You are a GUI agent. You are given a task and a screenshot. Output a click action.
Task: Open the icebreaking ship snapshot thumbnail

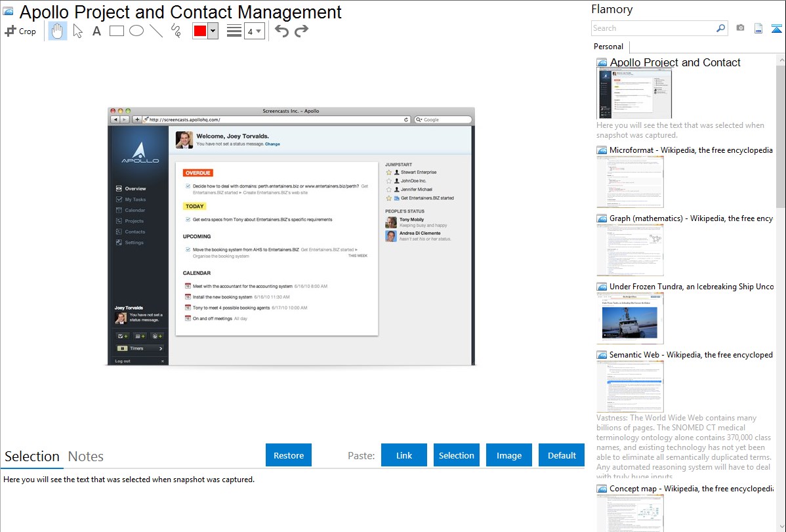[630, 318]
